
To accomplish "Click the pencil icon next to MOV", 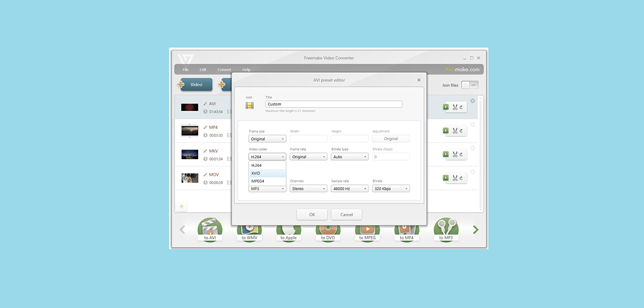I will [x=206, y=175].
